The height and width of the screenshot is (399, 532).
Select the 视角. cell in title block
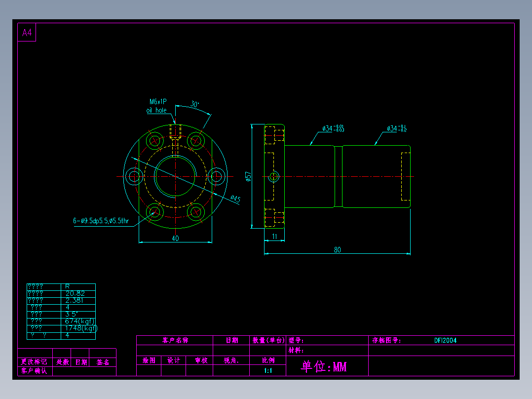[x=231, y=360]
